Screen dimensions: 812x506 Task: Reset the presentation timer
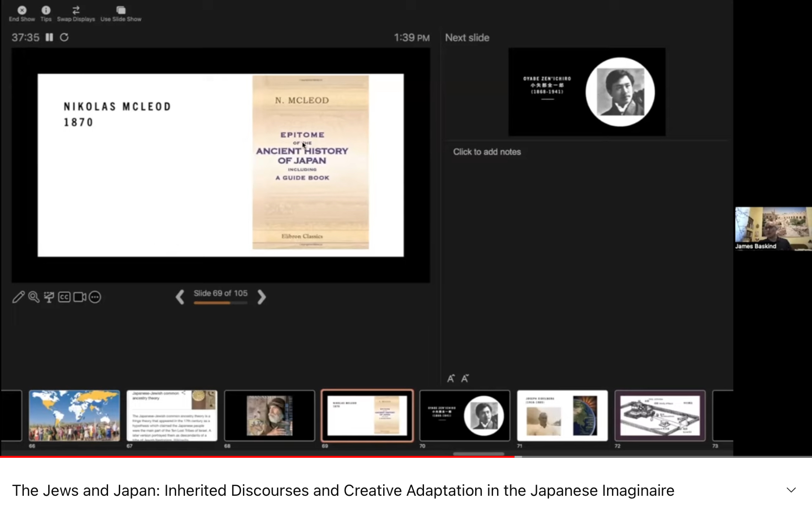pos(64,37)
